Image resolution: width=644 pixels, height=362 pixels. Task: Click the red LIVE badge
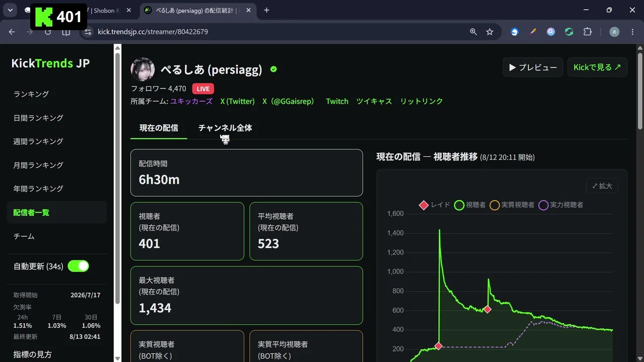click(203, 89)
